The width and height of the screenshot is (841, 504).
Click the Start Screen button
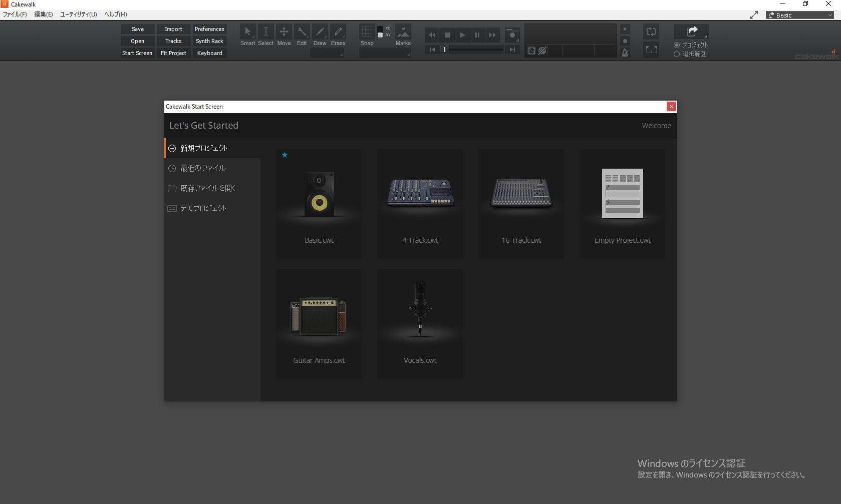(138, 53)
